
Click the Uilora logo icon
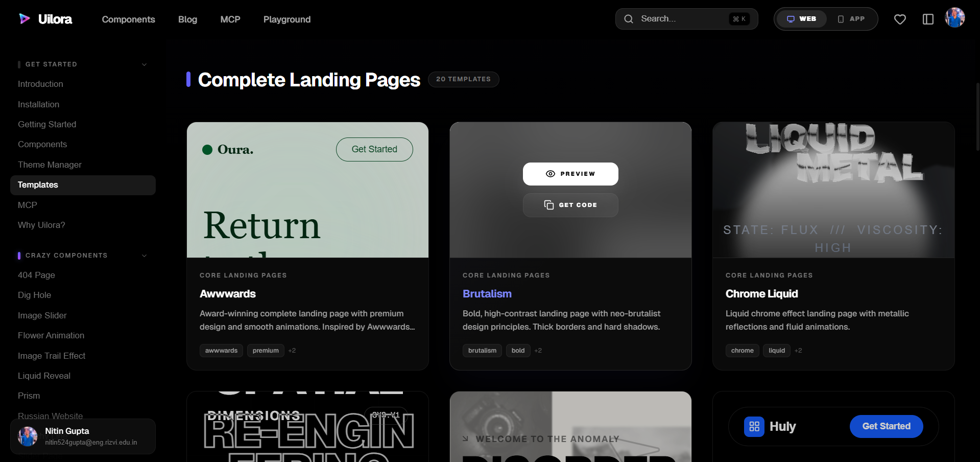[25, 19]
